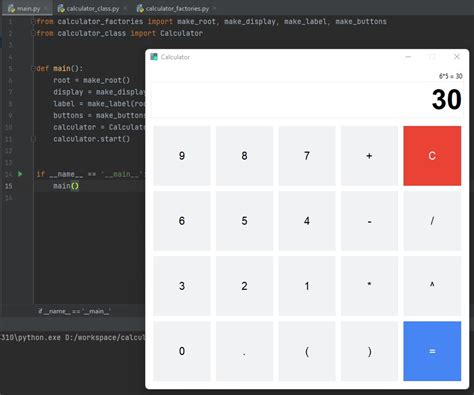Click 'make_buttons' in the import line
This screenshot has height=395, width=474.
tap(361, 22)
